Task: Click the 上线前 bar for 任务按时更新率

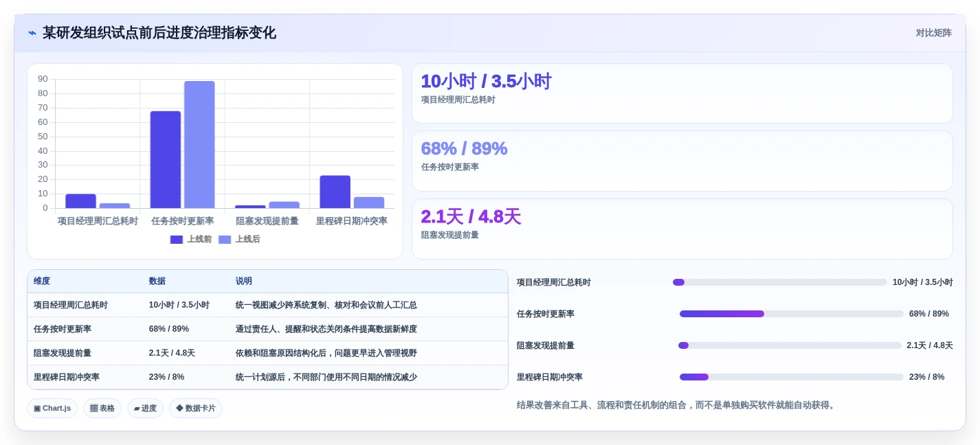Action: 166,159
